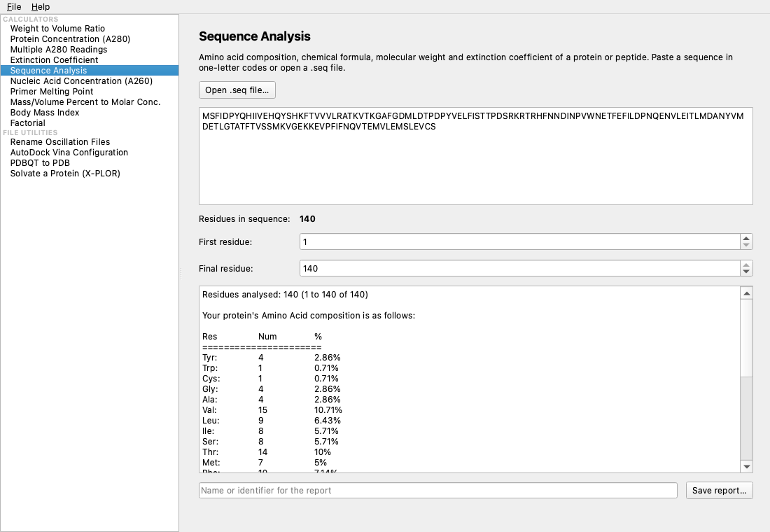Click inside the protein sequence text area
770x532 pixels.
[x=475, y=156]
